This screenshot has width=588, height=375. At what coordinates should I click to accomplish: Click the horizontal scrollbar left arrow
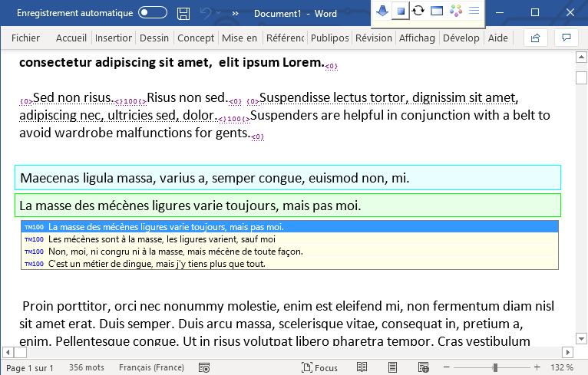click(x=8, y=352)
